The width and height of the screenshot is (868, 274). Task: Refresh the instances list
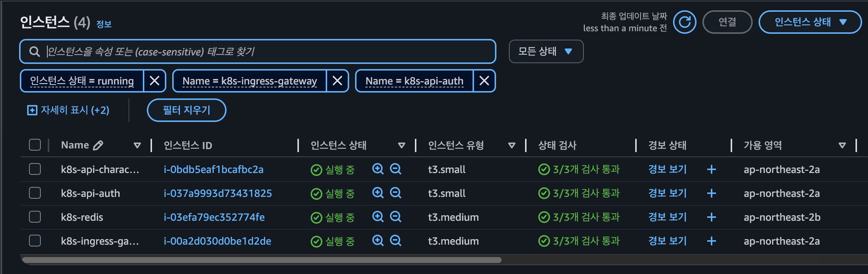(685, 22)
